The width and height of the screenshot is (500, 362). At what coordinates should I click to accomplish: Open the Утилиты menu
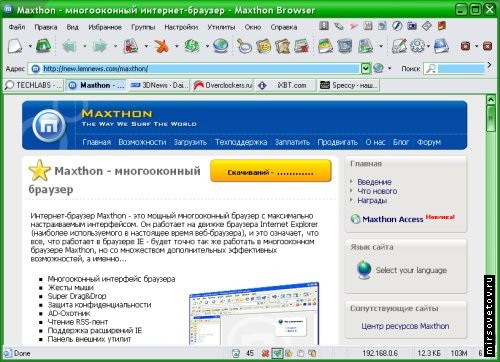click(221, 27)
